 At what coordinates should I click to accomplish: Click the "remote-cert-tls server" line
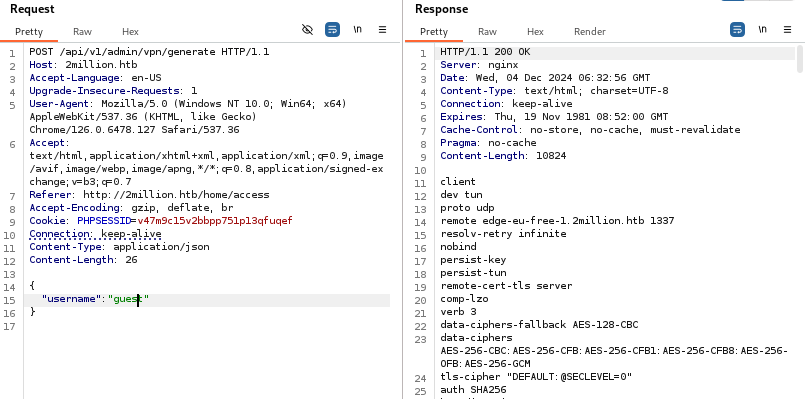pyautogui.click(x=506, y=286)
